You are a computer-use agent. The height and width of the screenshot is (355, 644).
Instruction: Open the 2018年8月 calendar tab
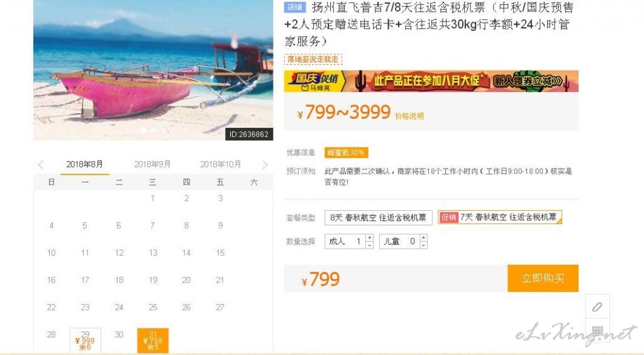pos(85,164)
